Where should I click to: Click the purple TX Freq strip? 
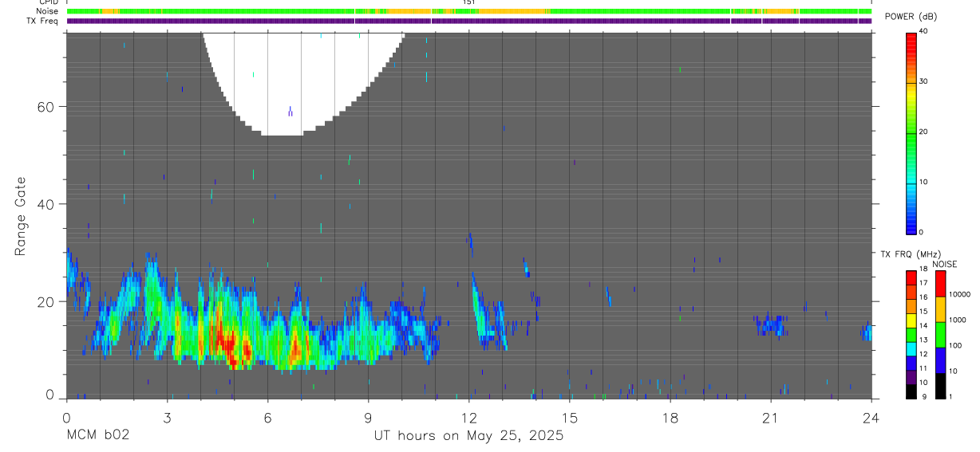[469, 21]
